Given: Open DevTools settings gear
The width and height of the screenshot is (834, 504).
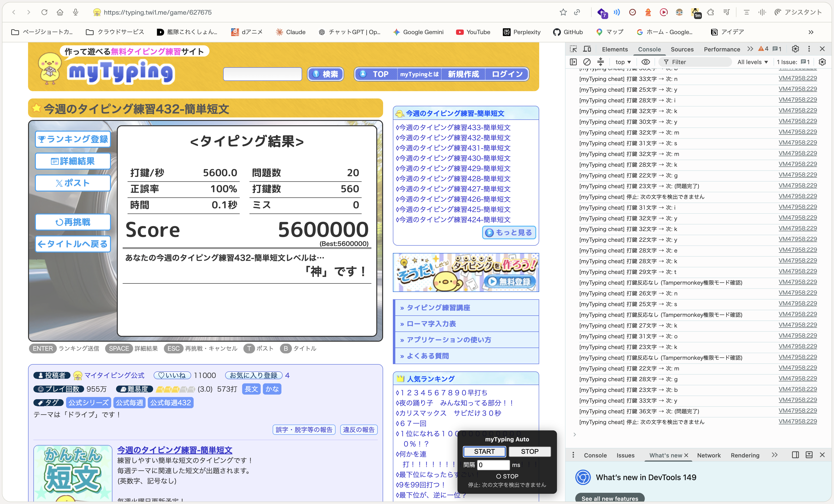Looking at the screenshot, I should coord(795,49).
